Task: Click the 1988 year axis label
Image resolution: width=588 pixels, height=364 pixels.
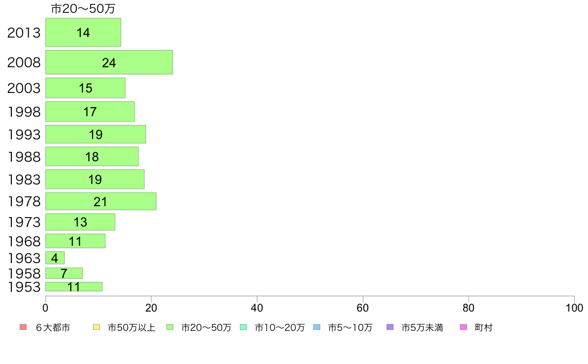Action: click(24, 157)
